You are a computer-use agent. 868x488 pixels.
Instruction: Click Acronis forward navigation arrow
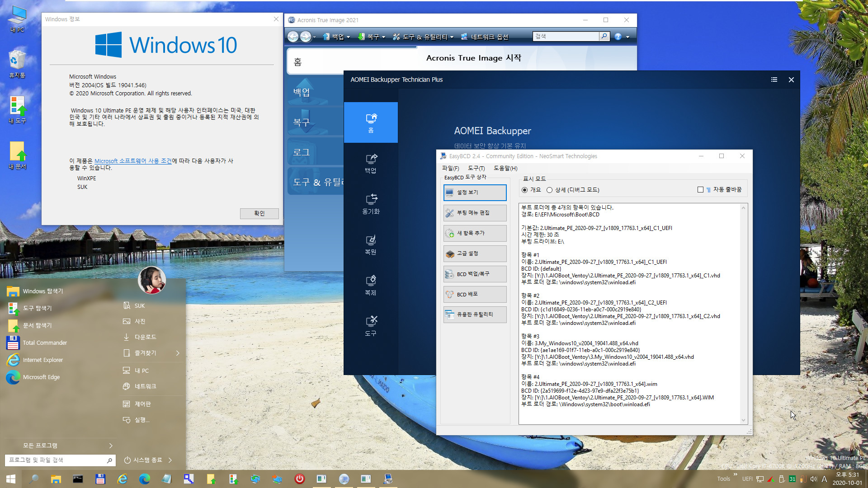click(x=306, y=37)
